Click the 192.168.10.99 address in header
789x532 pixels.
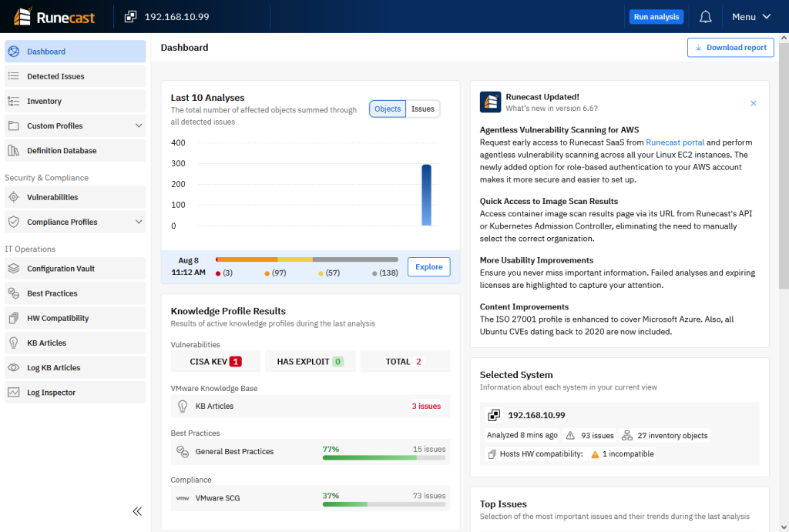[176, 17]
